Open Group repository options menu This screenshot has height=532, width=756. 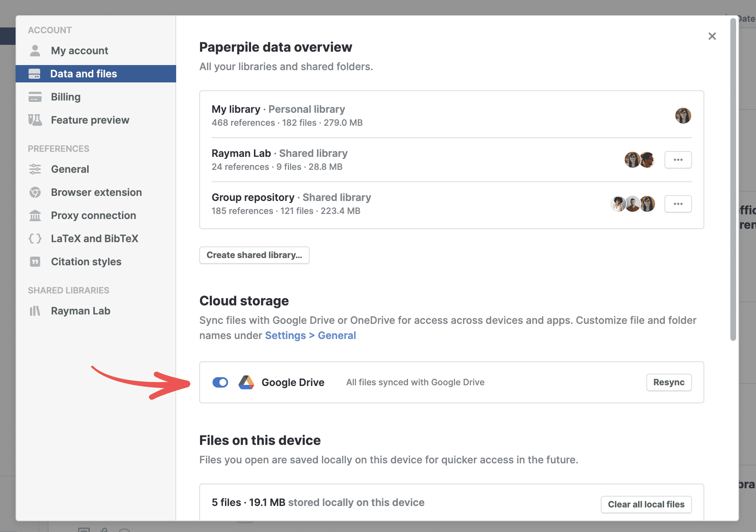(x=678, y=204)
